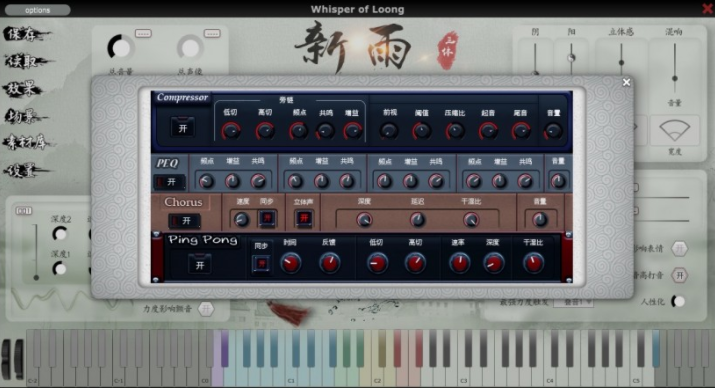715x388 pixels.
Task: Open the small menu above 总音量 knob
Action: (143, 33)
